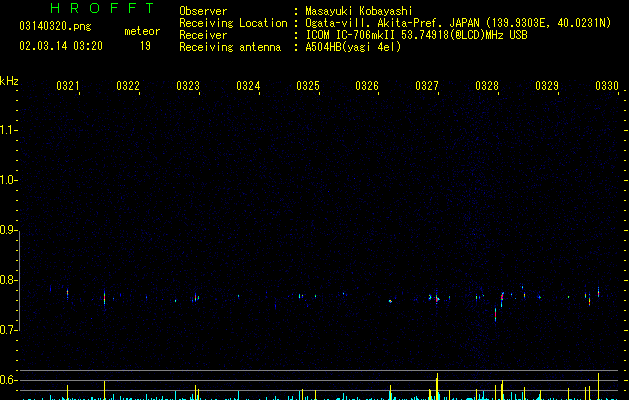Viewport: 629px width, 400px height.
Task: Click the low-frequency echo near 0328
Action: pyautogui.click(x=495, y=314)
